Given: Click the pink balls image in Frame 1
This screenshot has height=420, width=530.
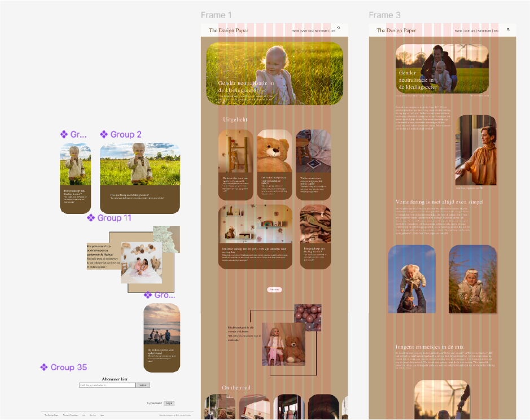Looking at the screenshot, I should tap(308, 317).
